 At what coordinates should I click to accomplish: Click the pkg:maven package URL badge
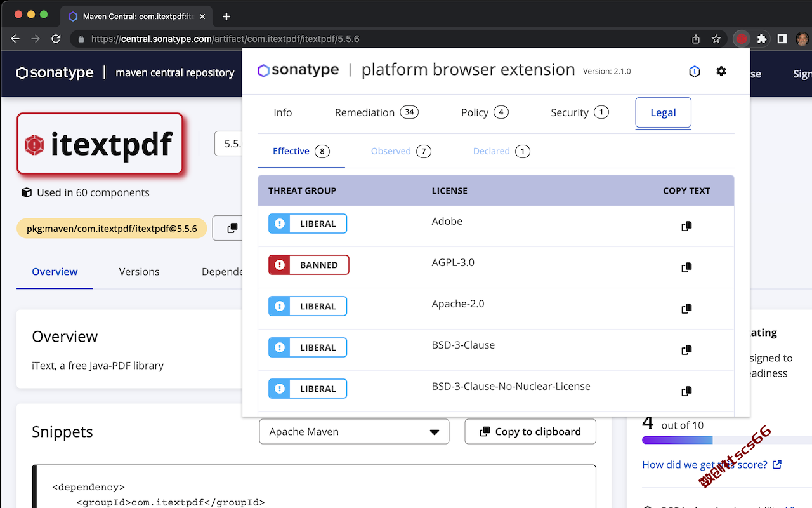coord(112,229)
